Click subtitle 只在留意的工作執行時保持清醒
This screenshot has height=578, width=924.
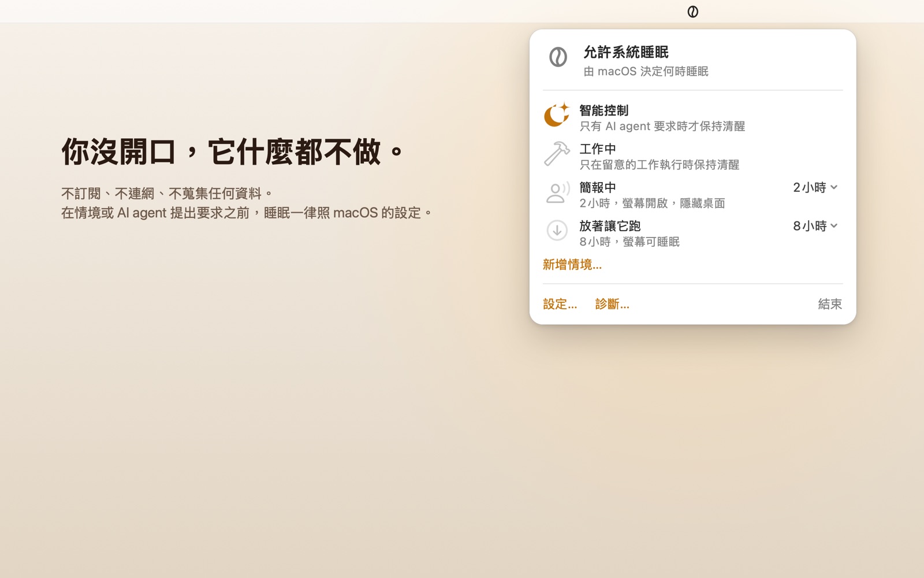click(x=660, y=165)
